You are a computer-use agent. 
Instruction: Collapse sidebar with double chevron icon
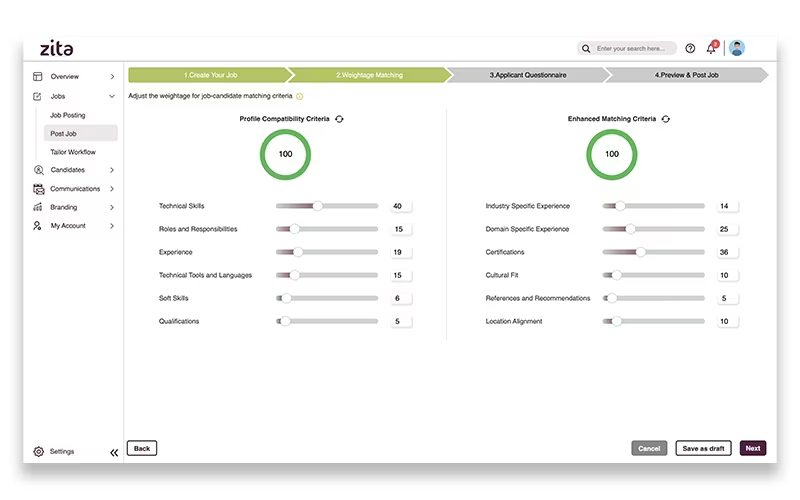pyautogui.click(x=114, y=453)
